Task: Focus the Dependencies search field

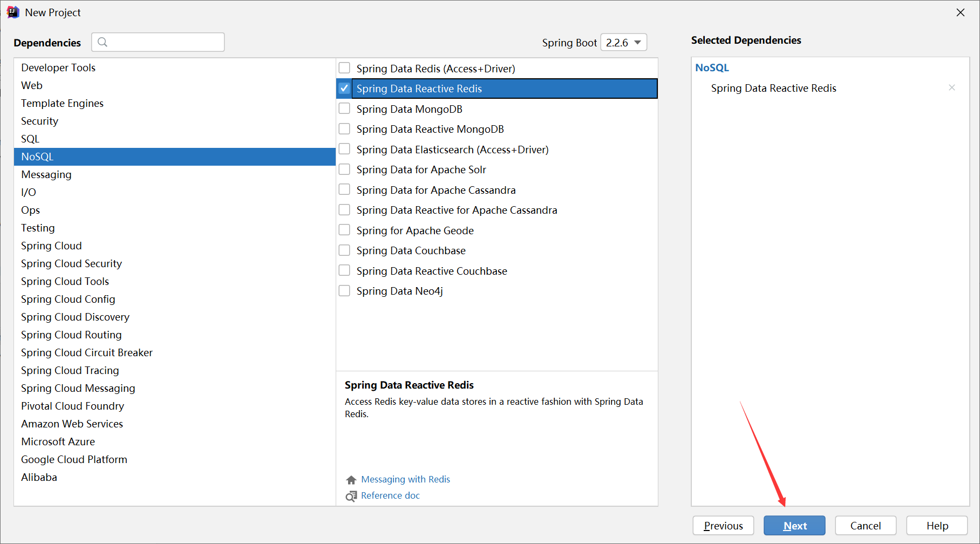Action: [158, 42]
